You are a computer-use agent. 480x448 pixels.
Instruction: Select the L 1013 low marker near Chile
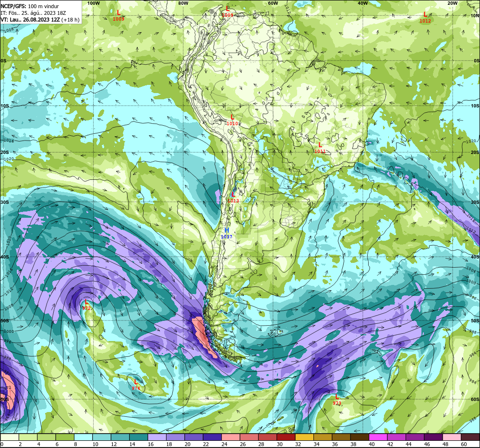click(x=233, y=197)
